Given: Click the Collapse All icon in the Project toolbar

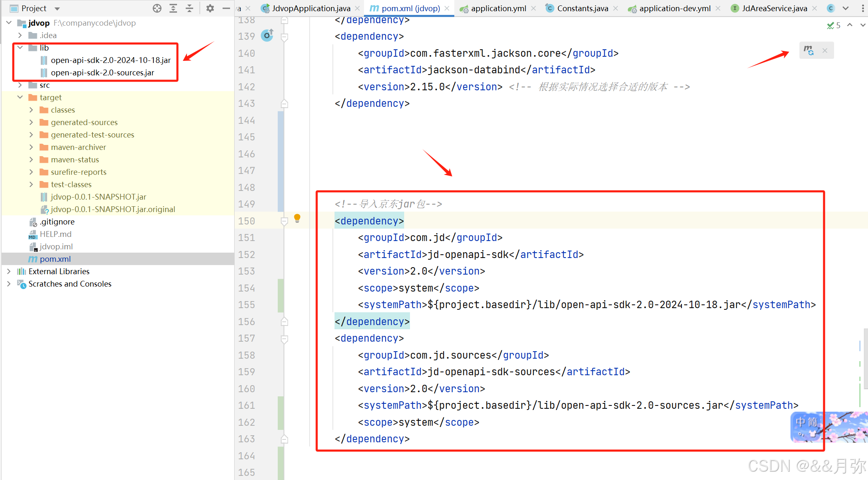Looking at the screenshot, I should tap(189, 8).
